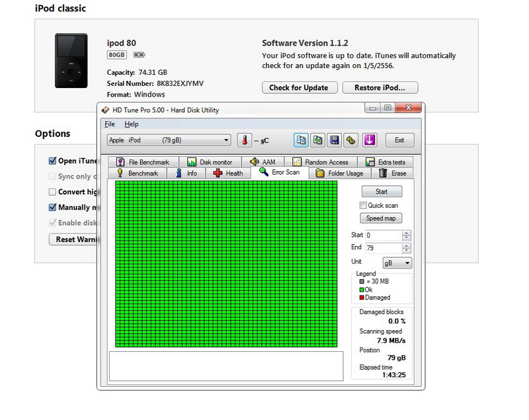The width and height of the screenshot is (529, 420).
Task: Select the serial number 8K832EXJYMV text
Action: click(x=180, y=83)
